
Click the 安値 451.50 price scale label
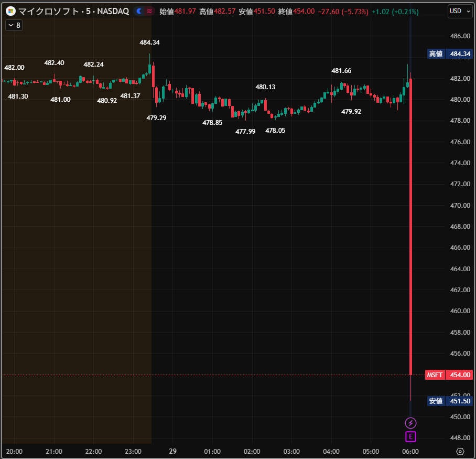pyautogui.click(x=450, y=401)
